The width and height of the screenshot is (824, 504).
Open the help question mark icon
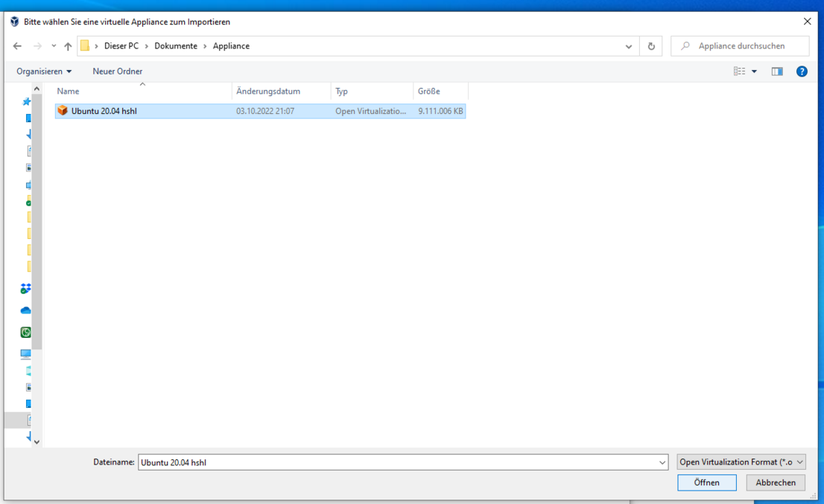click(802, 71)
